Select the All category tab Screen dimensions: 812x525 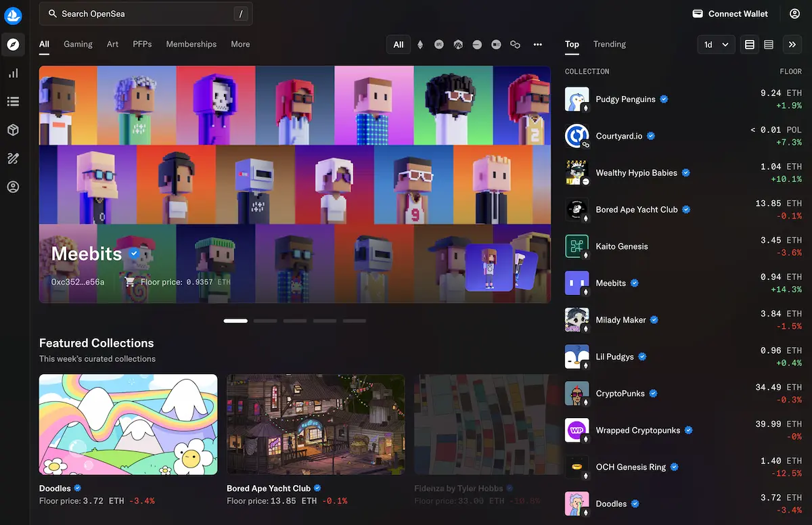tap(44, 45)
